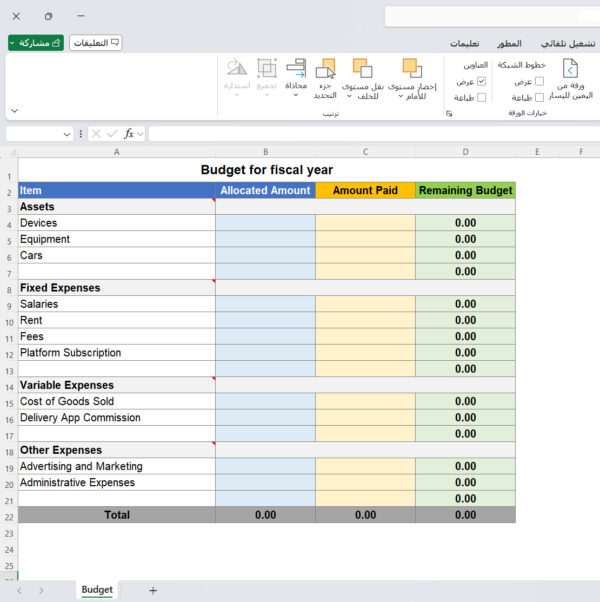Expand the Name Box dropdown
Screen dimensions: 600x602
67,134
